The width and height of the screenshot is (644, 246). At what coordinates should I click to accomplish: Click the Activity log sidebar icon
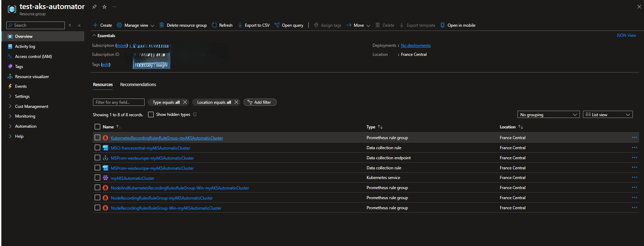[10, 46]
